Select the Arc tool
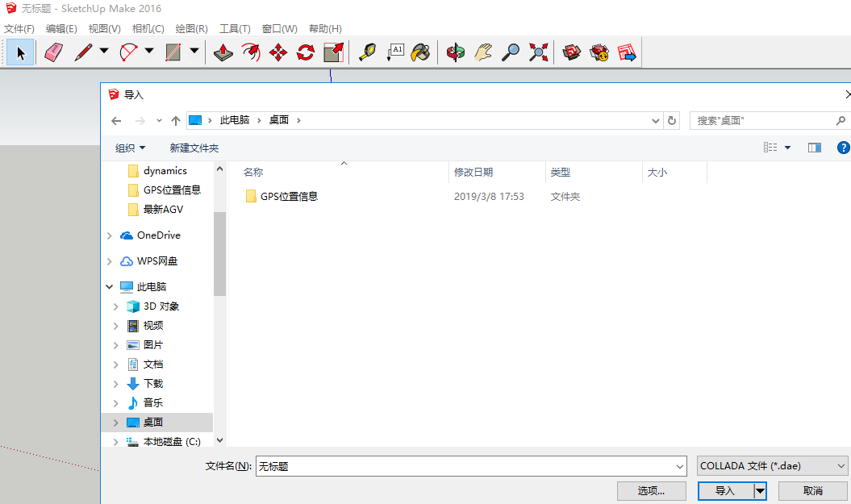Image resolution: width=851 pixels, height=504 pixels. [x=128, y=52]
